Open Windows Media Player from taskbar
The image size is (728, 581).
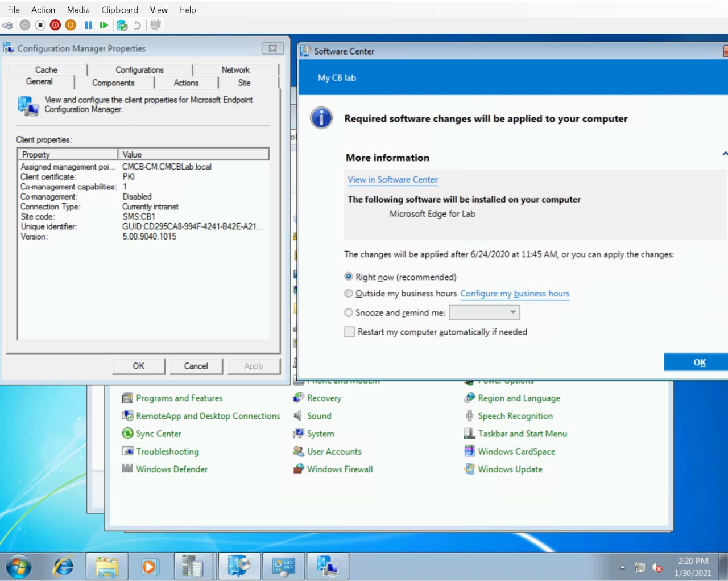pos(150,567)
